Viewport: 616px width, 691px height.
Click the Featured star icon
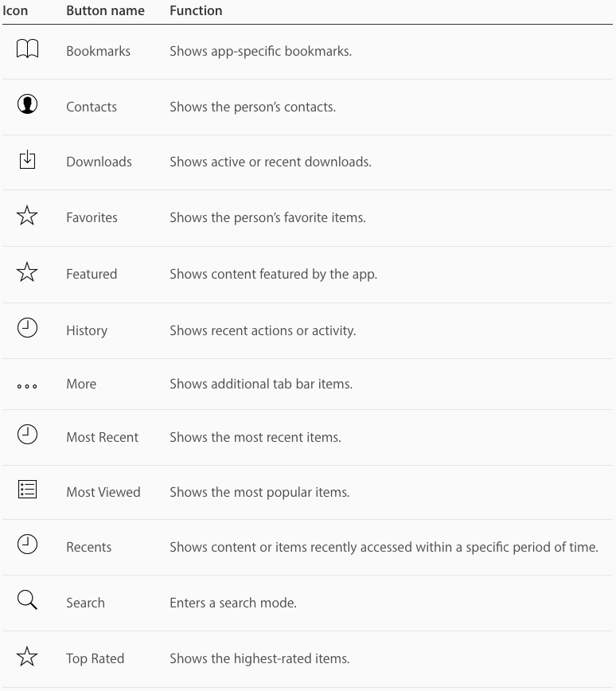click(x=27, y=272)
